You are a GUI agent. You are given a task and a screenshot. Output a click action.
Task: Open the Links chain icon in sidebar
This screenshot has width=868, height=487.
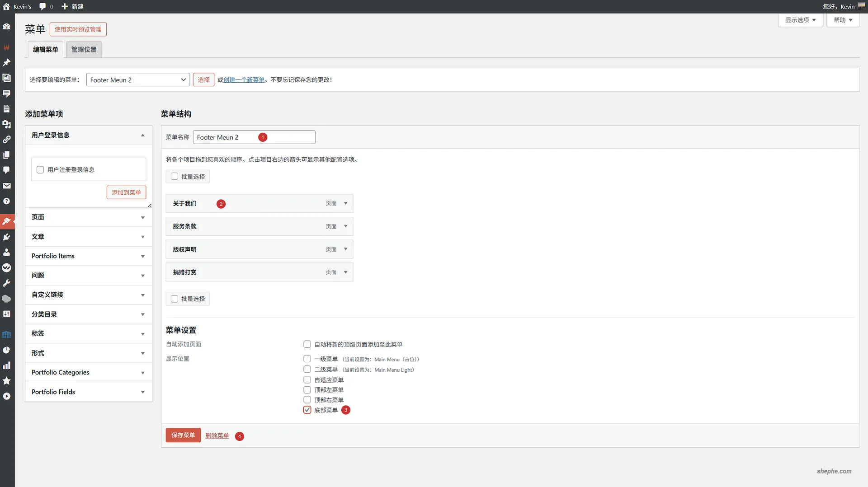point(6,140)
